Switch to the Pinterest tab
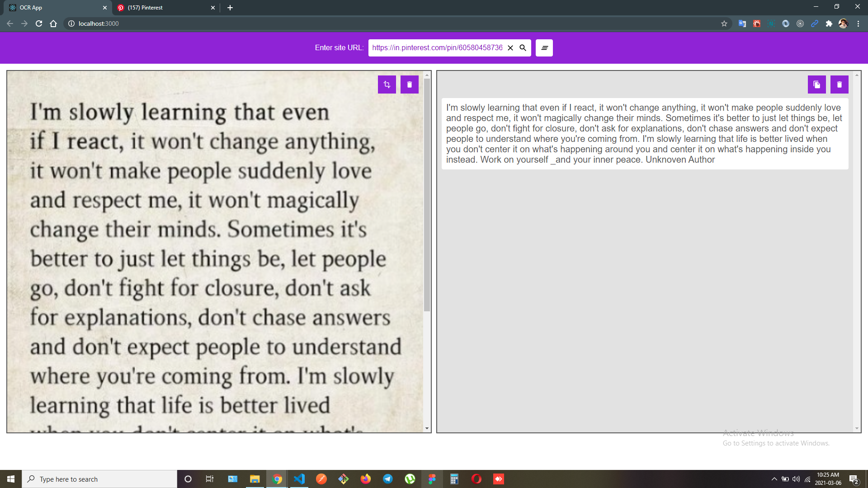 point(163,8)
